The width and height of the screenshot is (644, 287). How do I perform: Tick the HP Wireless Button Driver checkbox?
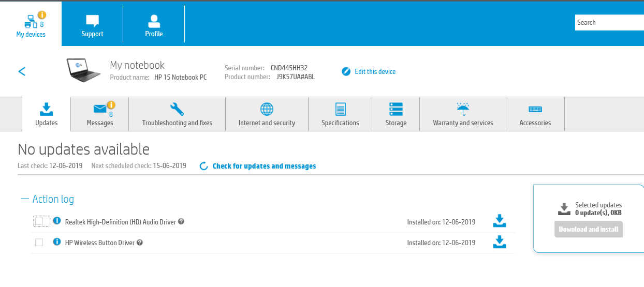(39, 243)
